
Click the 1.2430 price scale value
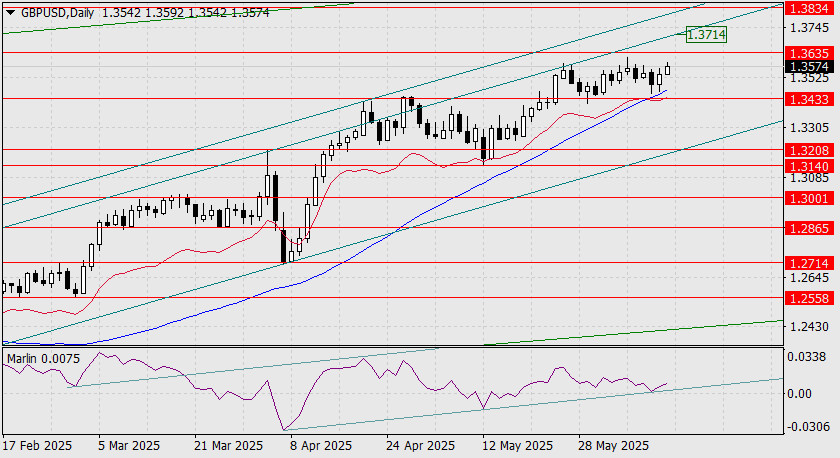[x=809, y=326]
